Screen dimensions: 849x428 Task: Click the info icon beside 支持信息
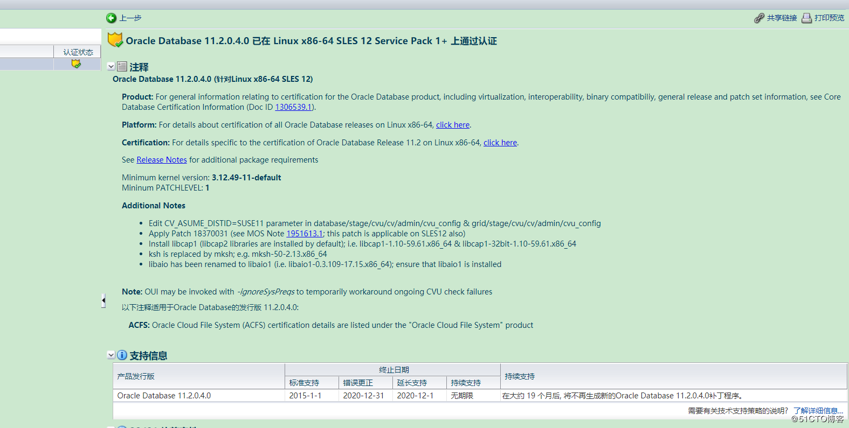click(x=122, y=355)
